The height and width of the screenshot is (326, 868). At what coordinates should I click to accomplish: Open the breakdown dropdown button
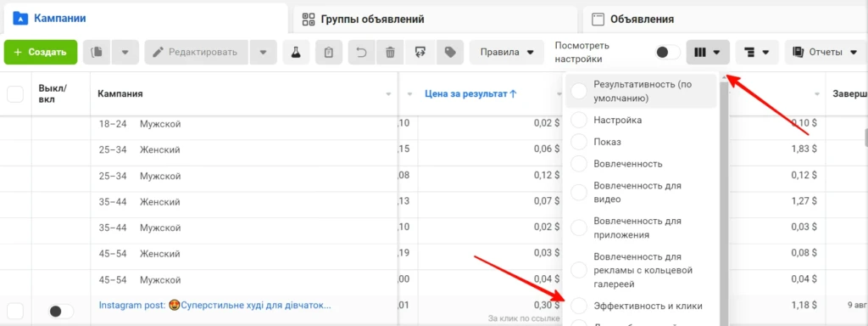point(757,52)
